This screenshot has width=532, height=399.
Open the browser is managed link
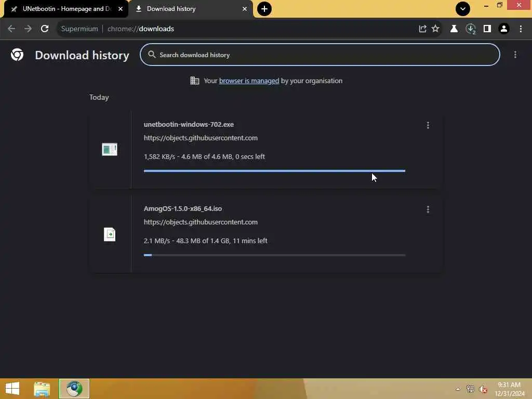[249, 81]
